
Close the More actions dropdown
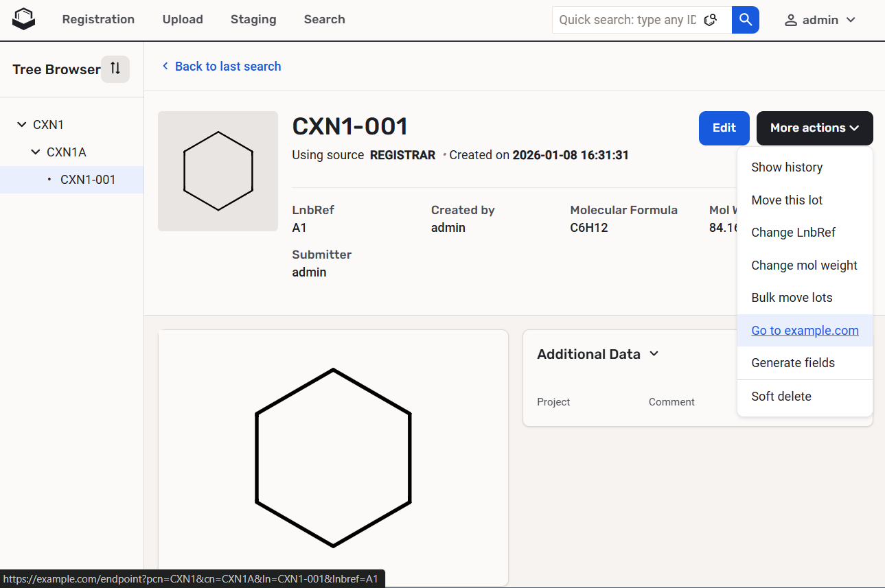[814, 128]
